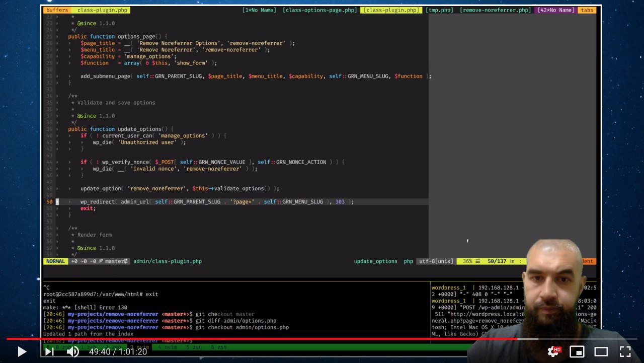
Task: Click 'public function options_page()' line
Action: pos(118,37)
